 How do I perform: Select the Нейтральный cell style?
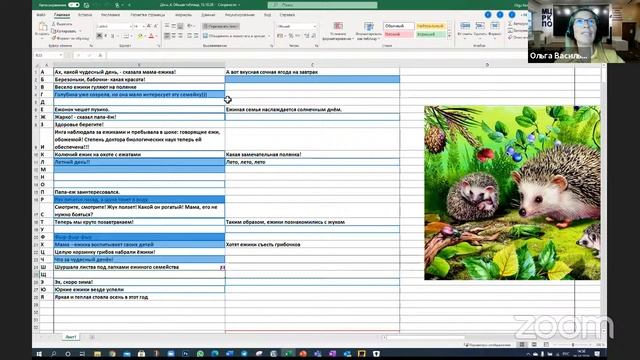[x=430, y=26]
